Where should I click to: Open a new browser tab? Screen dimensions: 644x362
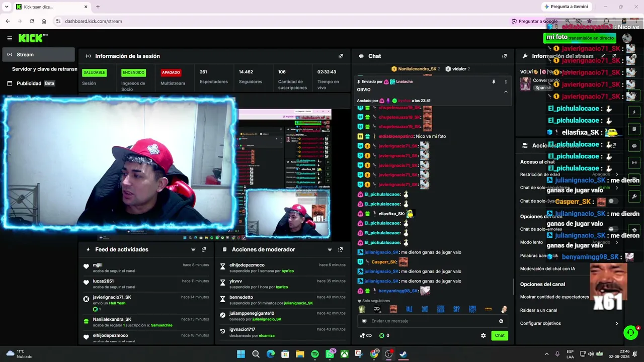click(x=98, y=7)
